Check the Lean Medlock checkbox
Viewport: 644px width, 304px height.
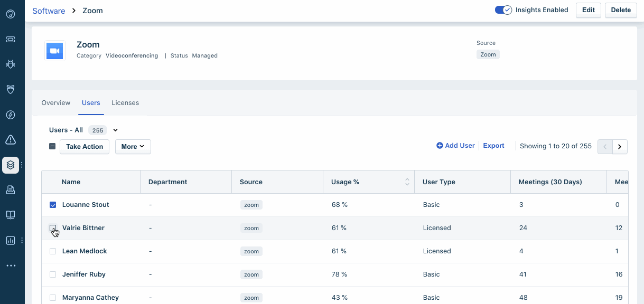53,251
